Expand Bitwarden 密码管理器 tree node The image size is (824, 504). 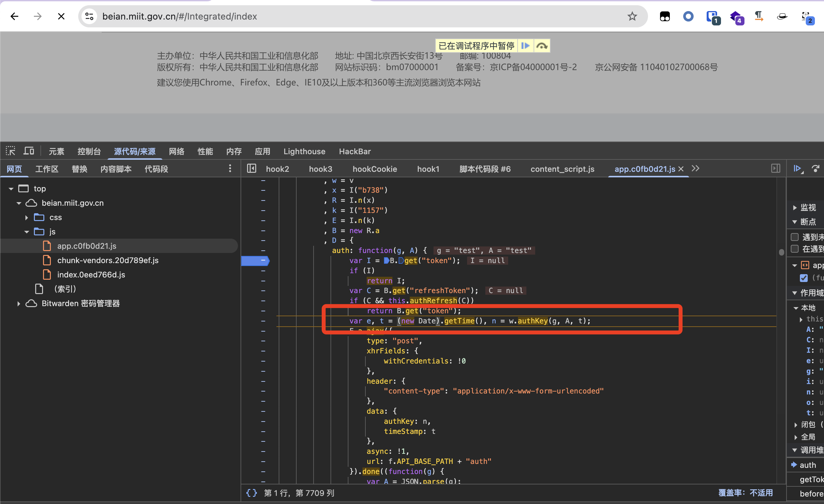coord(19,304)
